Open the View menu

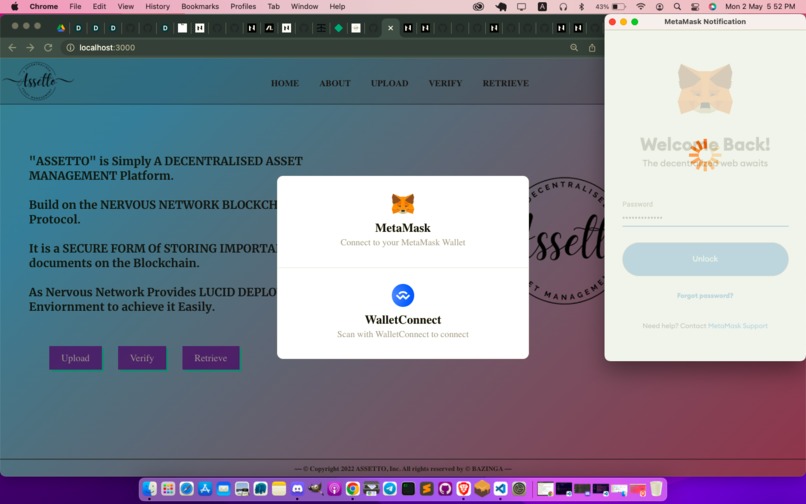tap(125, 6)
